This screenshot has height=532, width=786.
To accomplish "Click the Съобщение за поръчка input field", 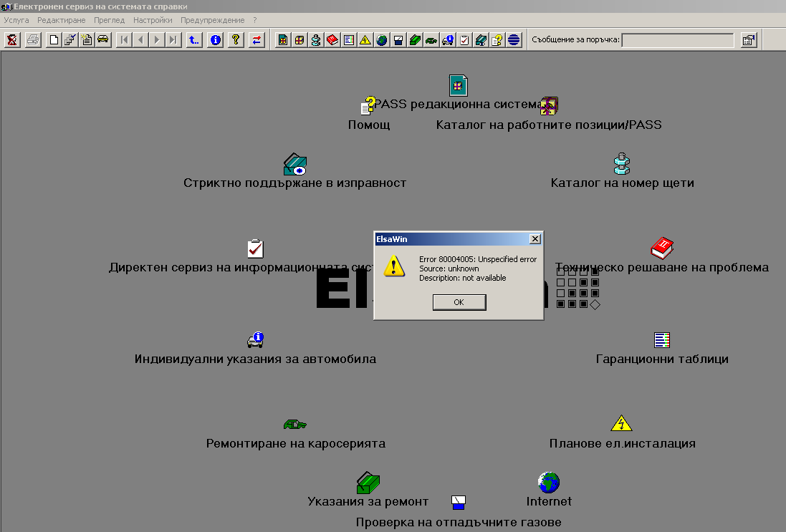I will (677, 40).
